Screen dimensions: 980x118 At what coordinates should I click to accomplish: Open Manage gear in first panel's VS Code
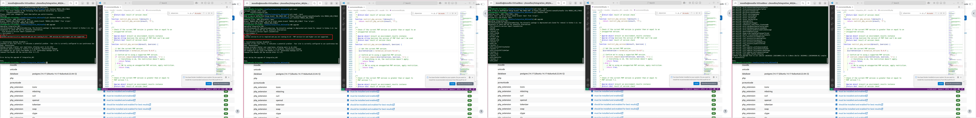pos(100,85)
